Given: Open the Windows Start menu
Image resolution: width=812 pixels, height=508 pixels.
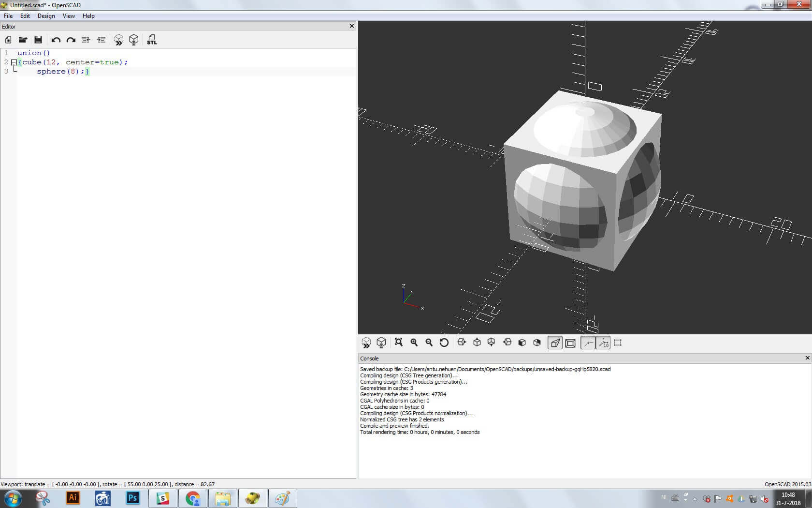Looking at the screenshot, I should 12,498.
